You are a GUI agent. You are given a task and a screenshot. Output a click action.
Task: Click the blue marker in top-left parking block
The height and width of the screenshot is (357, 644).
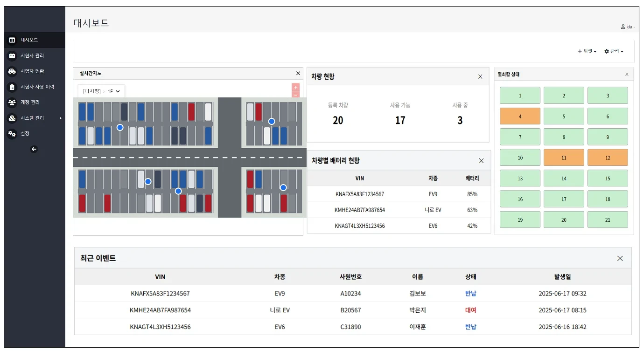coord(120,127)
